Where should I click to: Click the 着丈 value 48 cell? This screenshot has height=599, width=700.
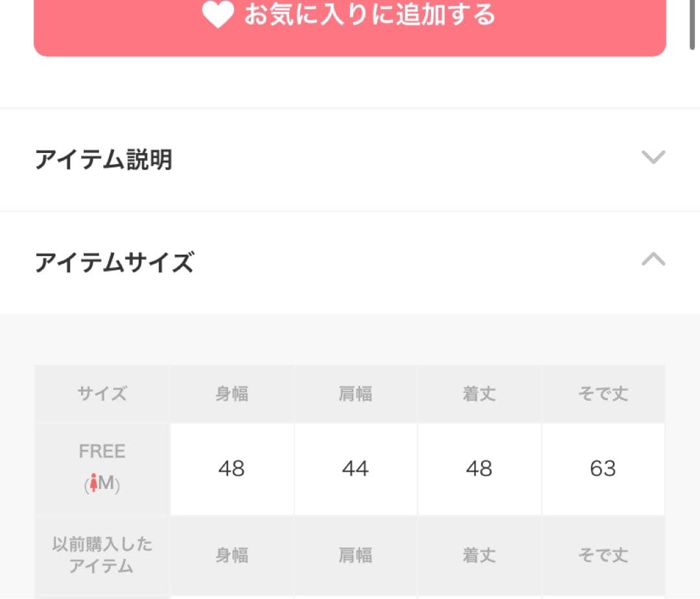coord(479,469)
